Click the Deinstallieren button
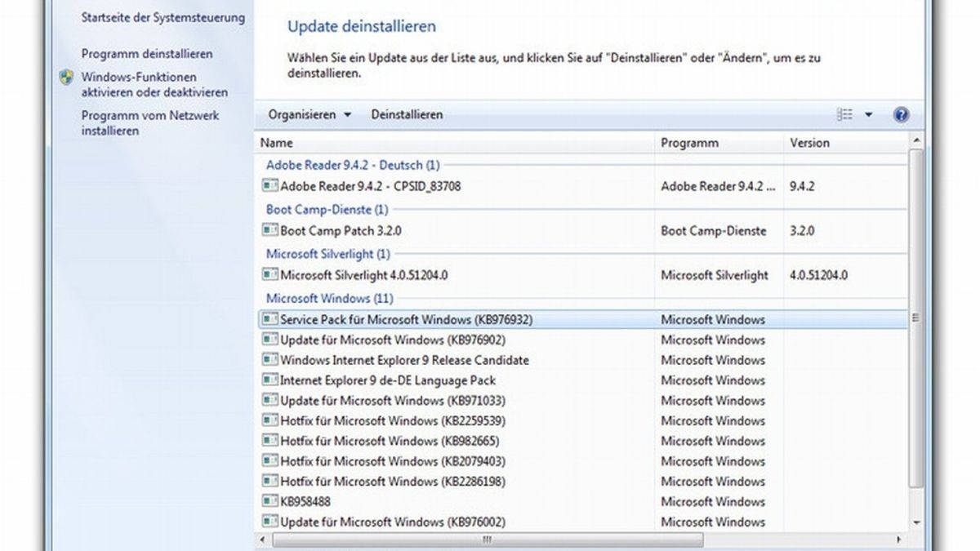The height and width of the screenshot is (551, 980). [407, 114]
